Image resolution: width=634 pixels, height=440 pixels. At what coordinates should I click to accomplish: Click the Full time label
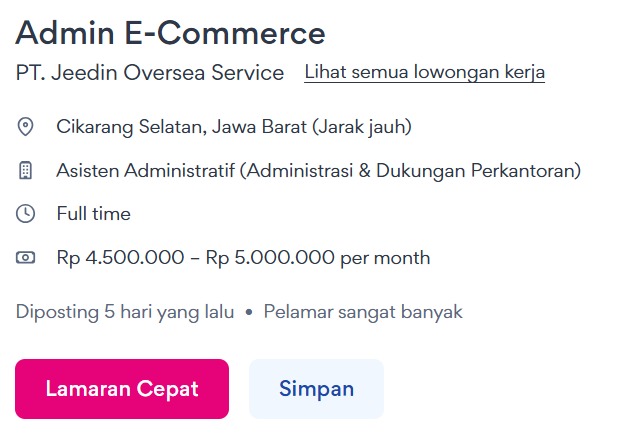coord(94,214)
